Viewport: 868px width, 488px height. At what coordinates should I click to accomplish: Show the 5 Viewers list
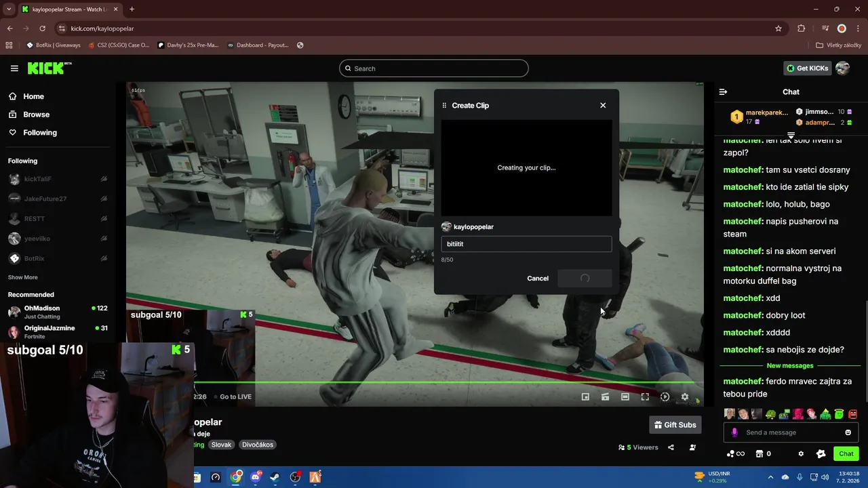pos(638,447)
